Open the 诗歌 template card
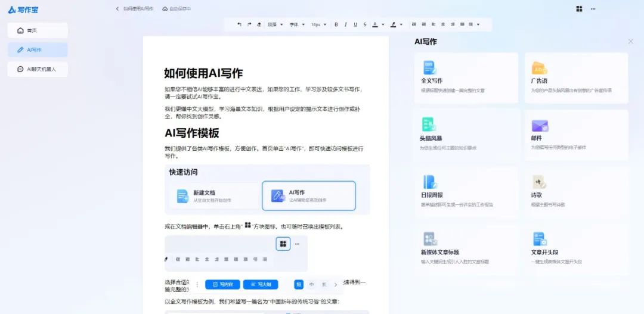644x314 pixels. pyautogui.click(x=576, y=192)
